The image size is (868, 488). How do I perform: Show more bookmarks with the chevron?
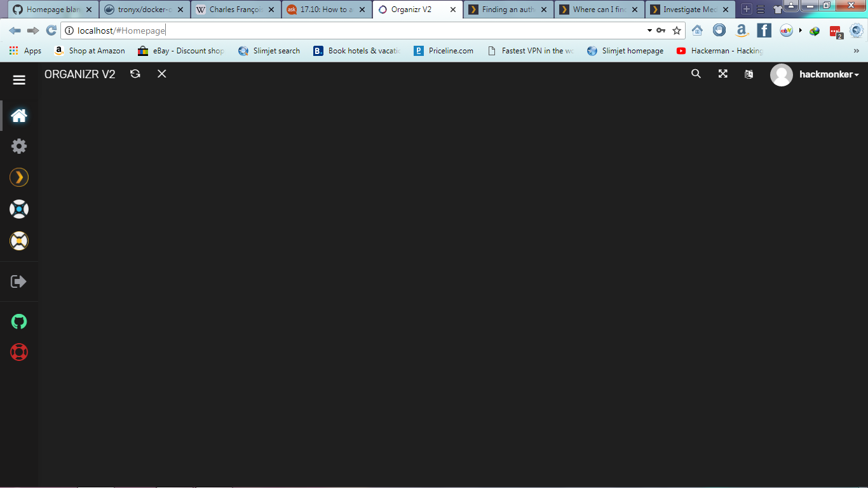(855, 51)
